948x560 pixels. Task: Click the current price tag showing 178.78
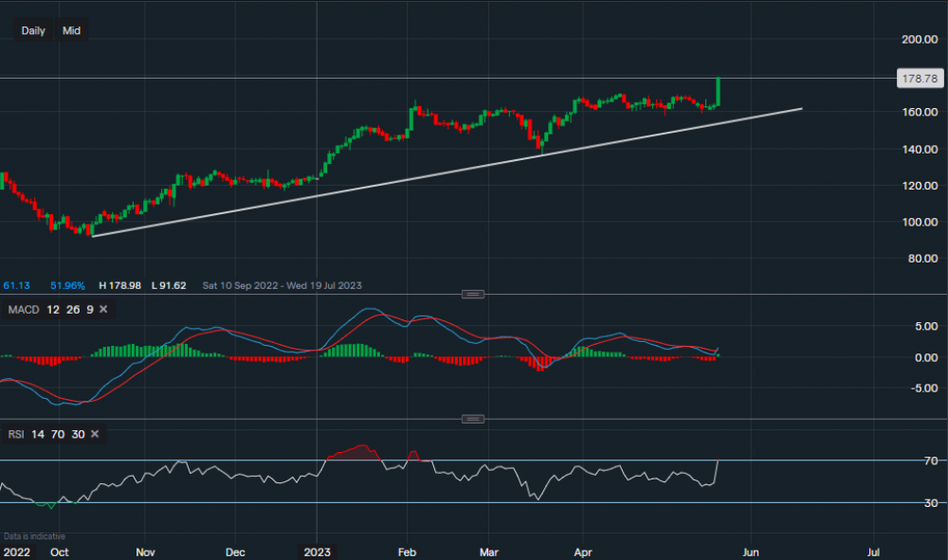click(920, 79)
